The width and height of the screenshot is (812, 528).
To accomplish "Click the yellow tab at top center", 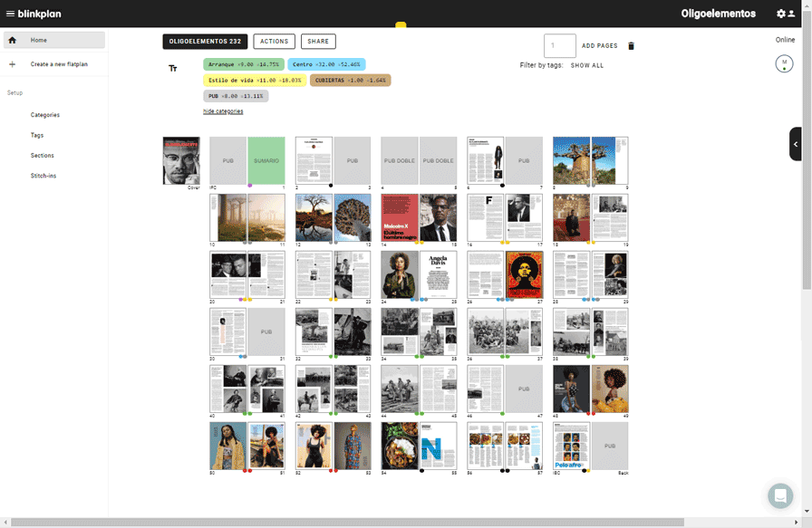I will (401, 24).
